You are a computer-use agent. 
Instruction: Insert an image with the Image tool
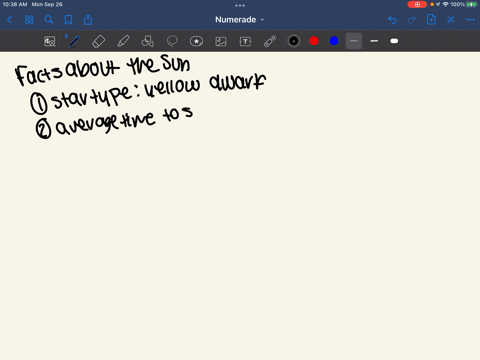221,41
